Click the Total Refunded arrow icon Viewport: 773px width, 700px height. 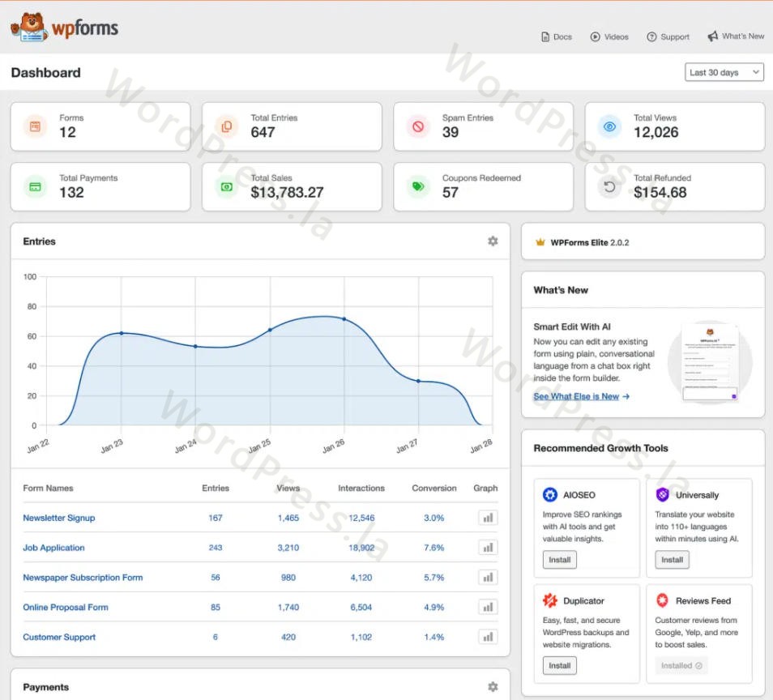(x=610, y=187)
